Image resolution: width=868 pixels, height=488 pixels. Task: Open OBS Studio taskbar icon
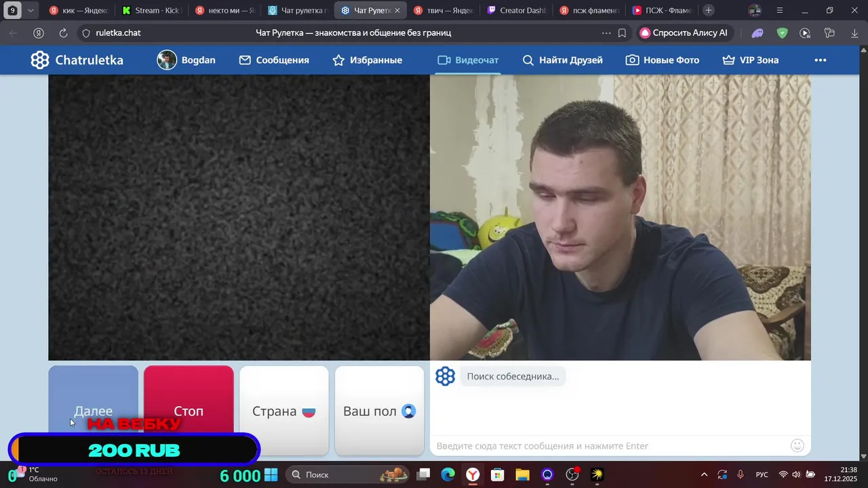click(572, 474)
